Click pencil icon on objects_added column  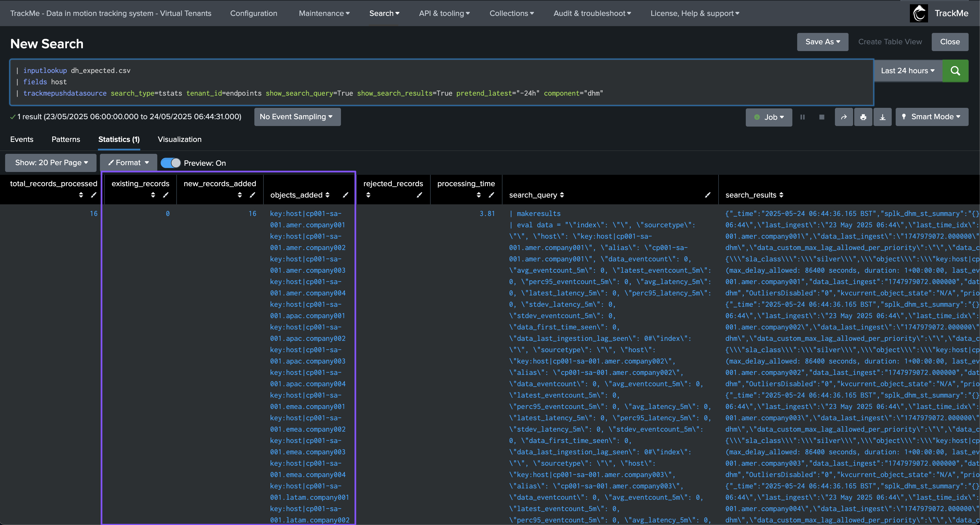click(345, 195)
